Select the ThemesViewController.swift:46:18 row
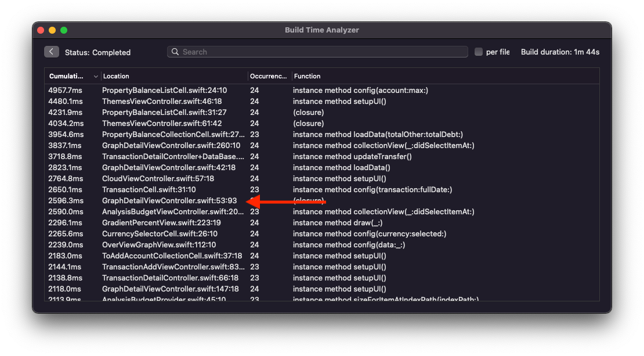Viewport: 644px width, 356px height. pyautogui.click(x=321, y=101)
